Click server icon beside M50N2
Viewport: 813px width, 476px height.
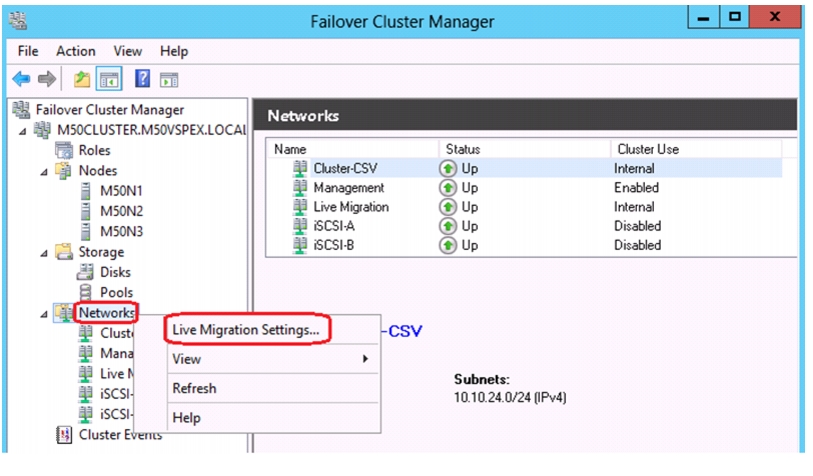coord(86,211)
